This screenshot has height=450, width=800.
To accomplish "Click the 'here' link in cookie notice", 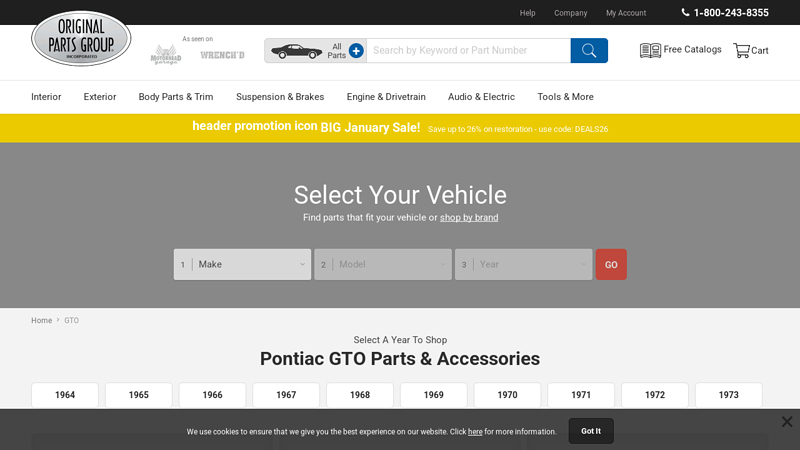I will (x=475, y=432).
